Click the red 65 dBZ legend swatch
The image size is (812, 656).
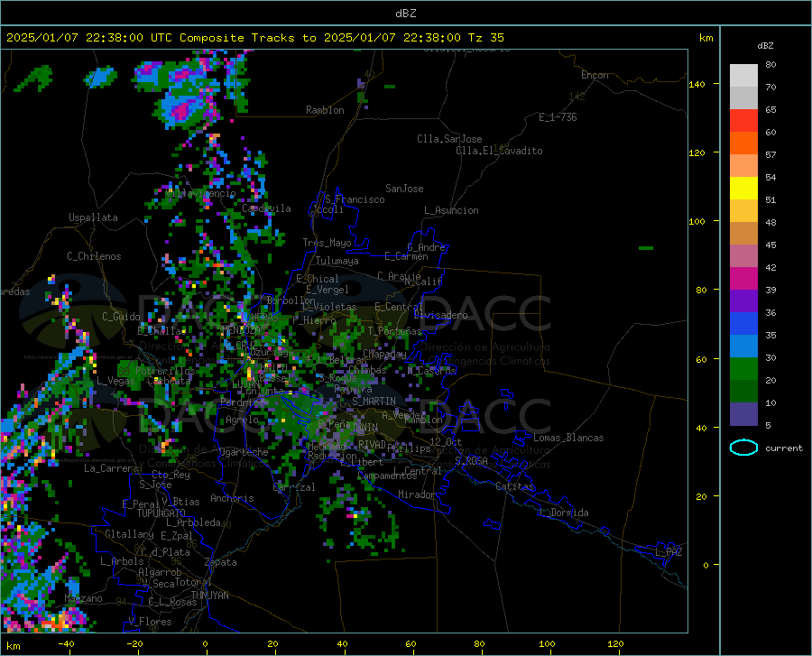coord(743,121)
